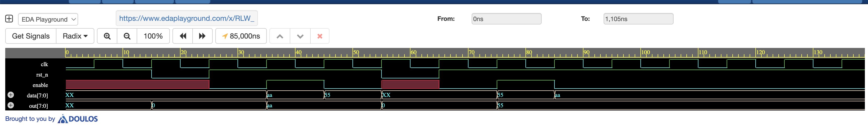
Task: Select the clk signal row
Action: click(44, 64)
